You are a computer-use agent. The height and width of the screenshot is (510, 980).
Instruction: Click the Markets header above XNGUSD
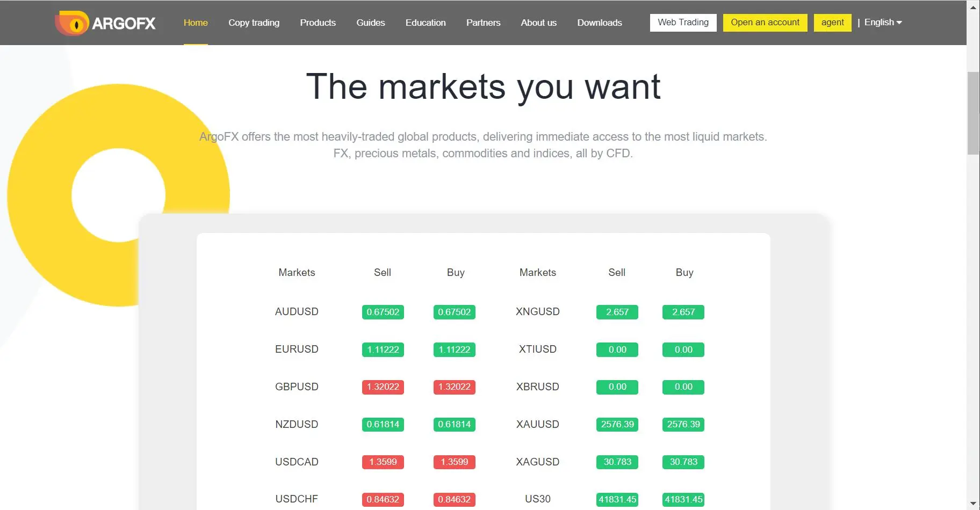coord(537,273)
